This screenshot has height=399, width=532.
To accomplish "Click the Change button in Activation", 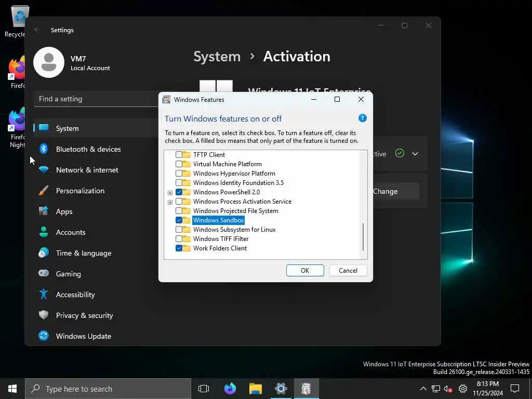I will click(395, 191).
